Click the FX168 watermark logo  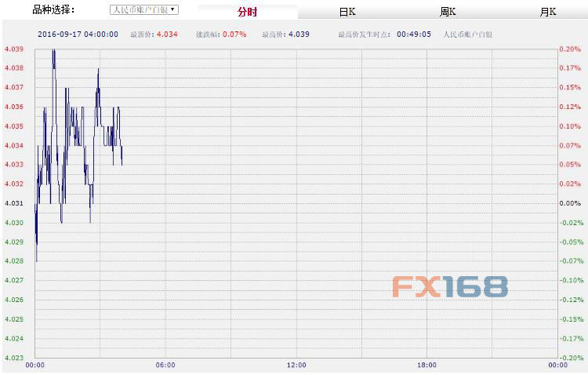450,287
